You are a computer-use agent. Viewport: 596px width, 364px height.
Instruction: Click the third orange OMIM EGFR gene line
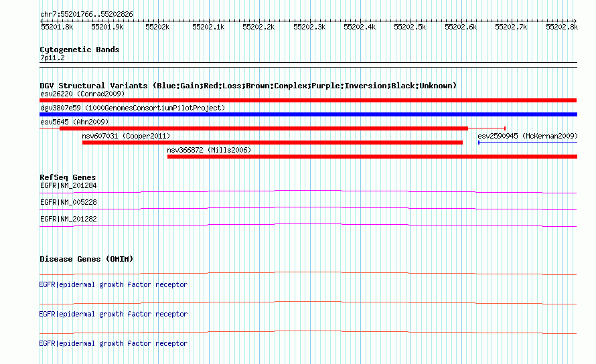[x=308, y=331]
